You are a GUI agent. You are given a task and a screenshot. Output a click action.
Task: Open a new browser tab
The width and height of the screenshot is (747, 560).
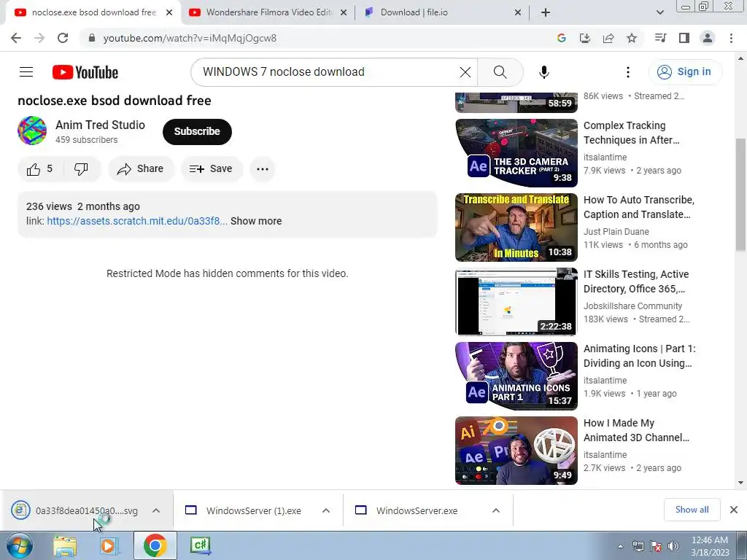(x=546, y=12)
